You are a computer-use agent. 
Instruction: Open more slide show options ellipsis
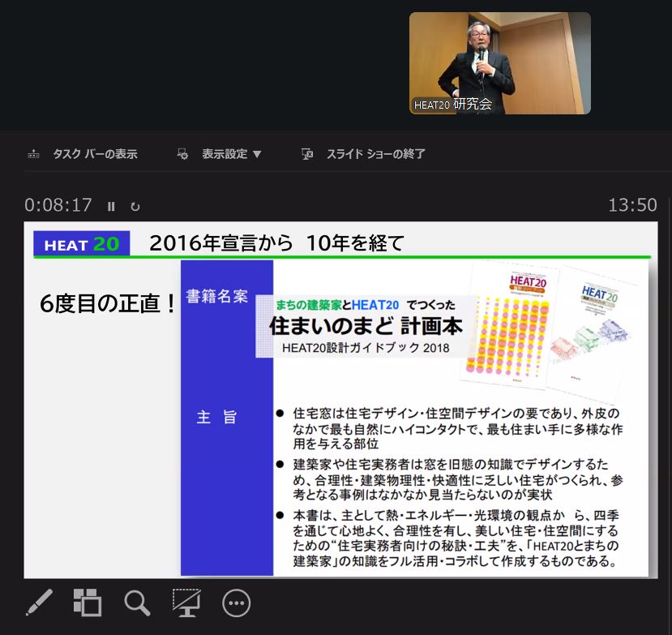236,603
